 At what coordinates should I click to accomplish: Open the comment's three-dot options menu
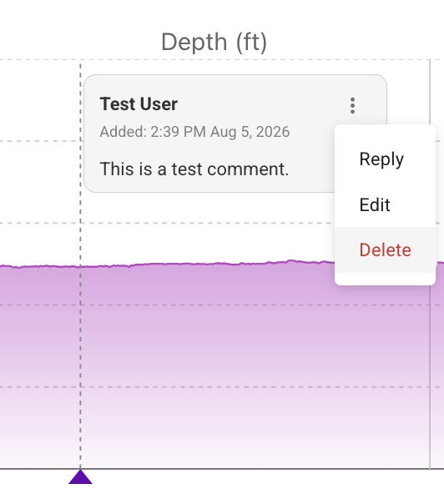tap(352, 105)
